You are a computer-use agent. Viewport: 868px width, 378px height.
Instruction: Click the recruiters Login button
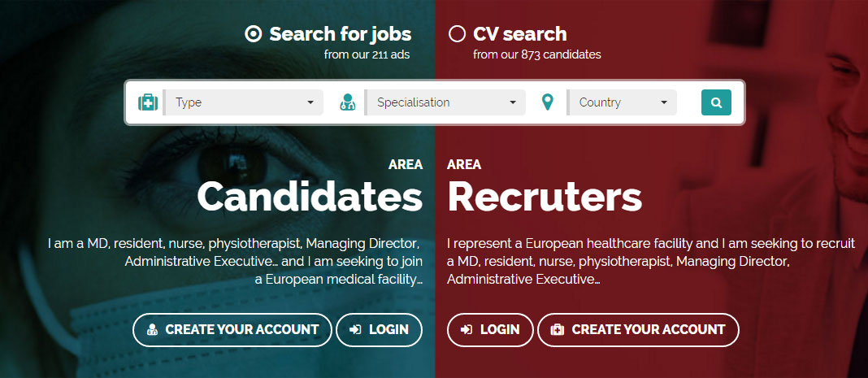coord(490,330)
